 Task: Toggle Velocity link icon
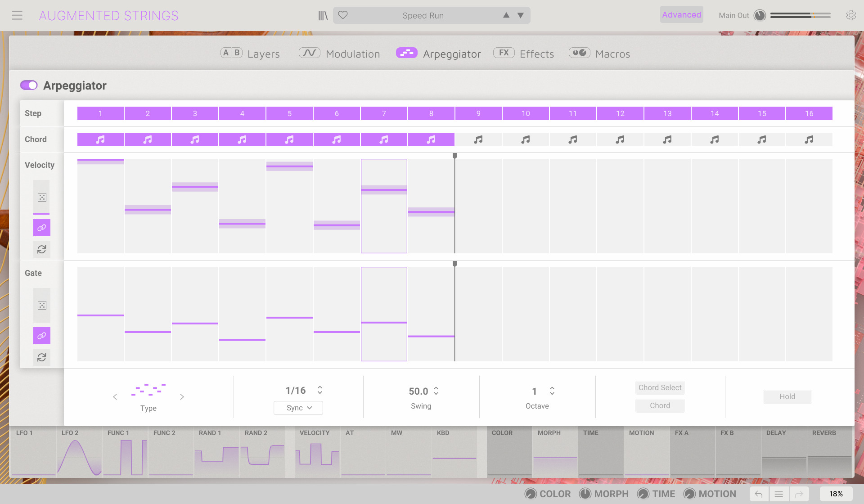point(42,228)
